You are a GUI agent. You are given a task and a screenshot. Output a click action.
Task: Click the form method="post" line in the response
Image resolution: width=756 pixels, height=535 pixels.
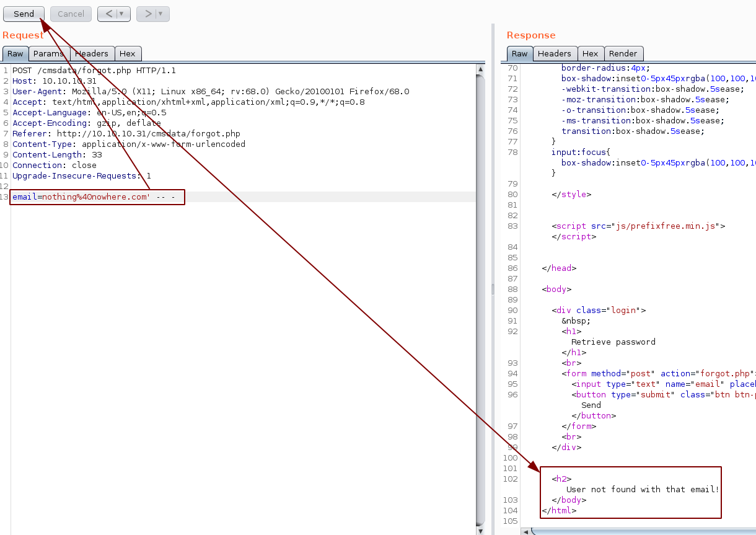pos(659,374)
